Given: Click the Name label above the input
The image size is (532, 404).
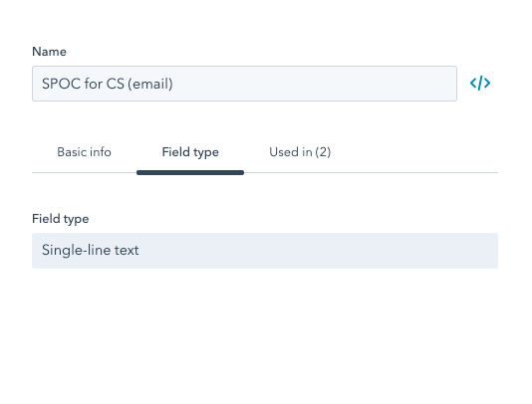Looking at the screenshot, I should click(x=49, y=52).
